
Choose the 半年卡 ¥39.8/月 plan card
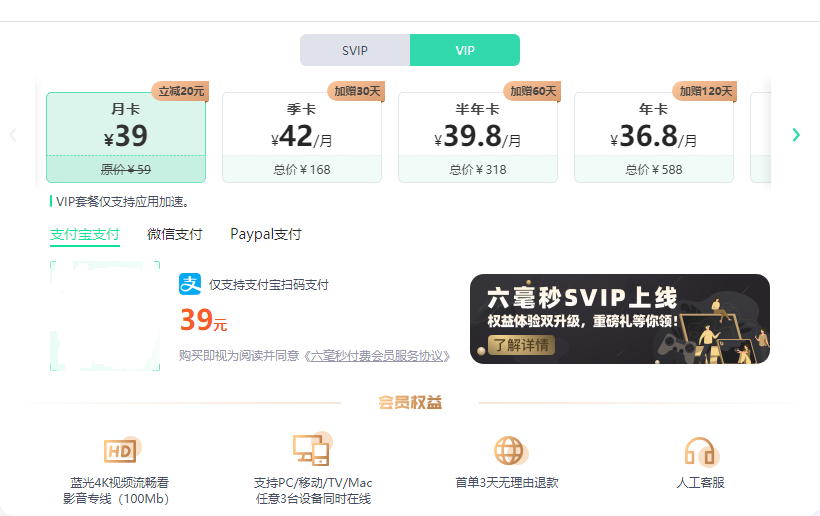pos(478,137)
